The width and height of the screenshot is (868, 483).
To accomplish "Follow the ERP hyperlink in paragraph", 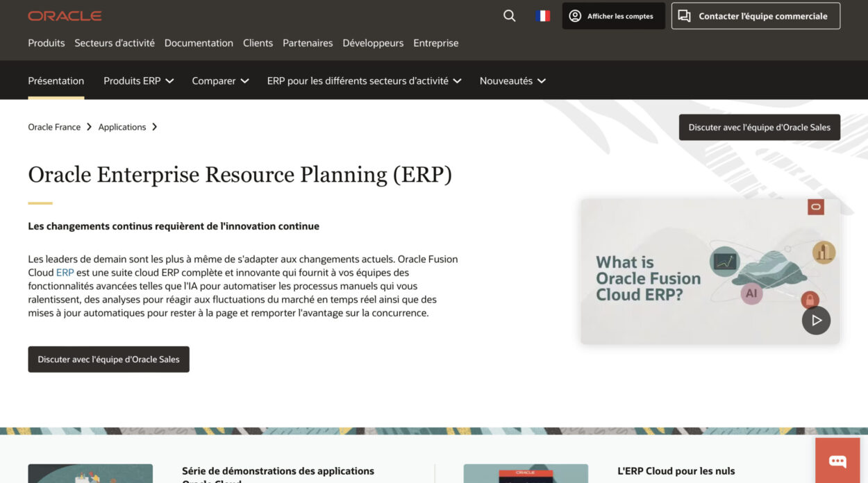I will [65, 273].
